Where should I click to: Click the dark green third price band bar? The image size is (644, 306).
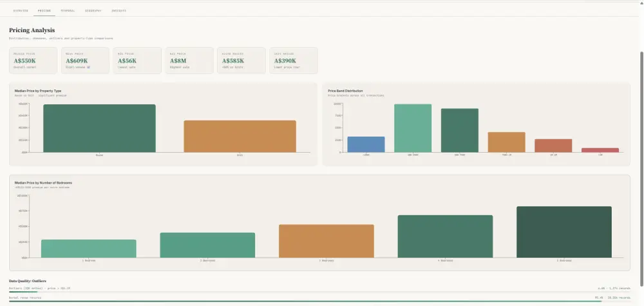460,131
